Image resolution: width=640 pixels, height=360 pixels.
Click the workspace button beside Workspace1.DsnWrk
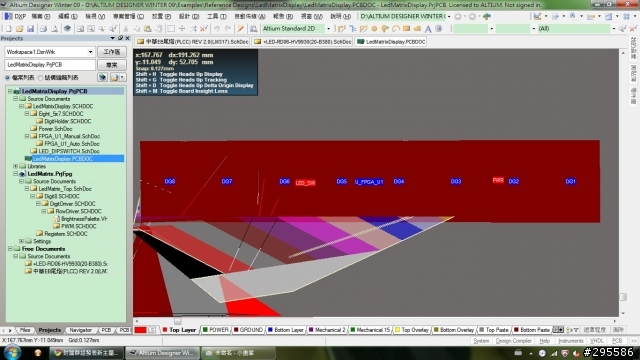point(111,52)
